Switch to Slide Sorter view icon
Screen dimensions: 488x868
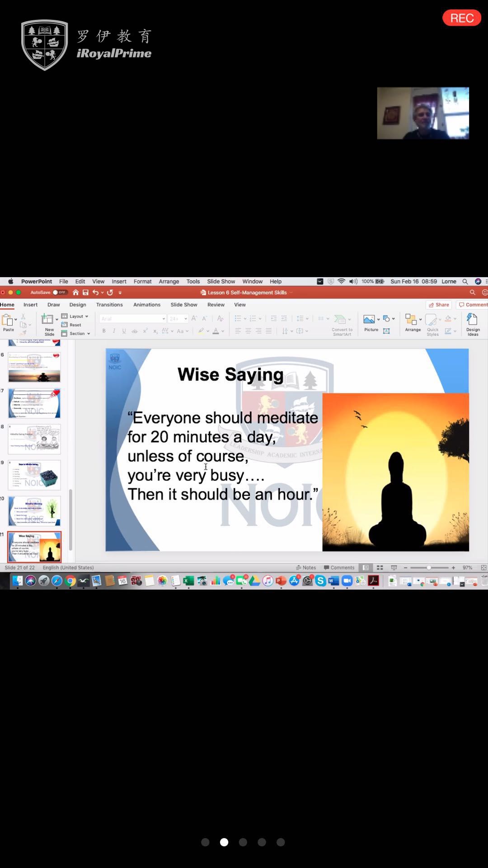click(380, 568)
